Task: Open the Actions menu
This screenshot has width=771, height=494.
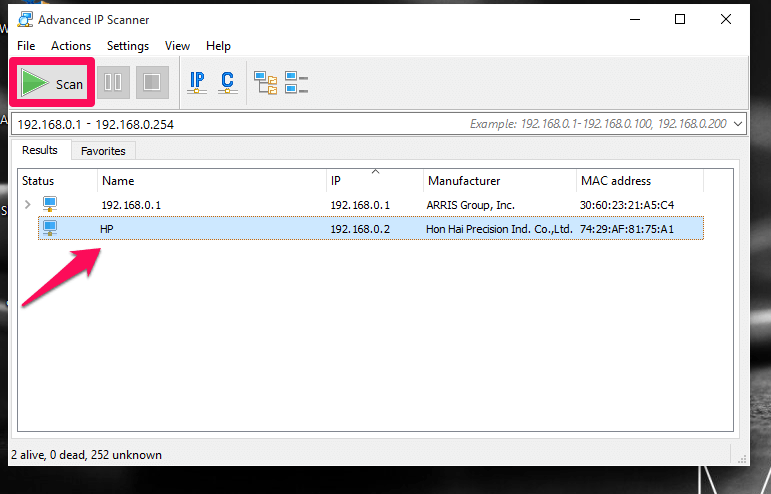Action: (71, 46)
